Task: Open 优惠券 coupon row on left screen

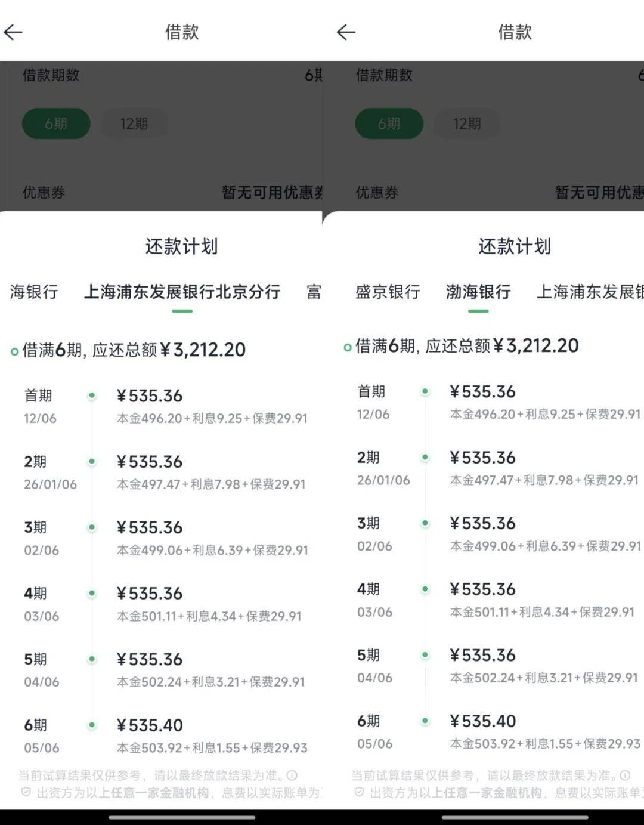Action: 161,192
